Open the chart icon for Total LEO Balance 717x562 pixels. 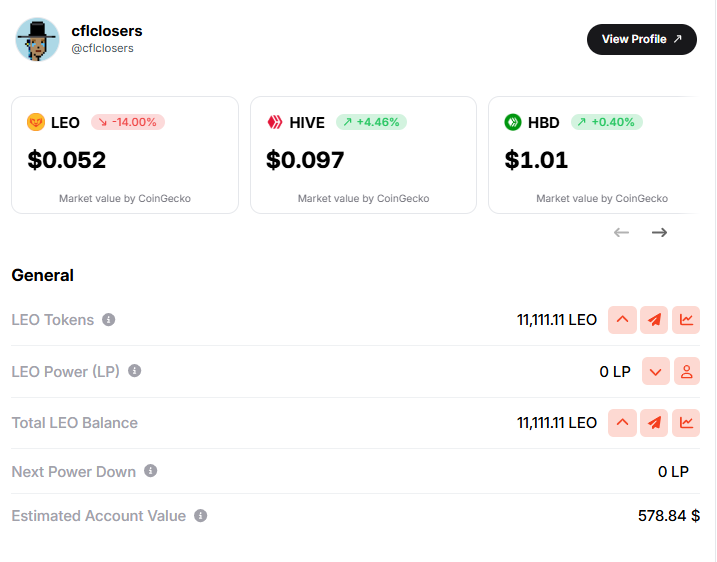[686, 423]
